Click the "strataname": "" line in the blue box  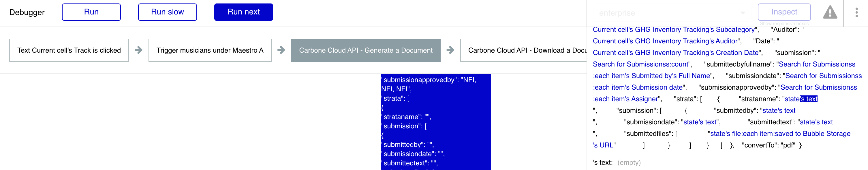pos(406,117)
